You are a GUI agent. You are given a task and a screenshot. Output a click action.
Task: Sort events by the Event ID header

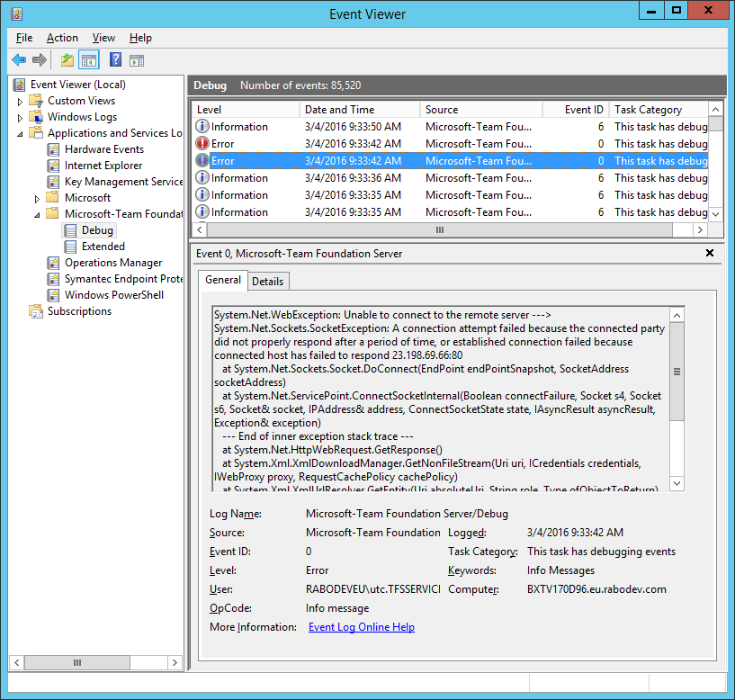point(575,109)
